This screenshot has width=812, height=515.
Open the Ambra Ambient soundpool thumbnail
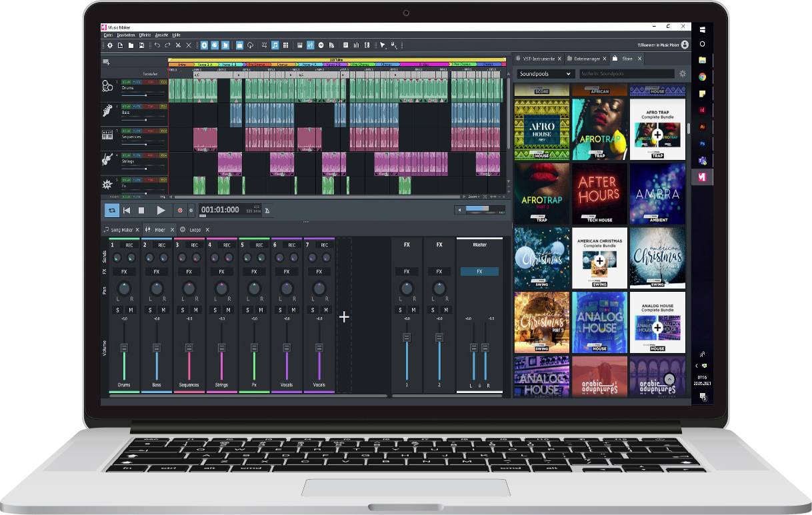pos(657,193)
